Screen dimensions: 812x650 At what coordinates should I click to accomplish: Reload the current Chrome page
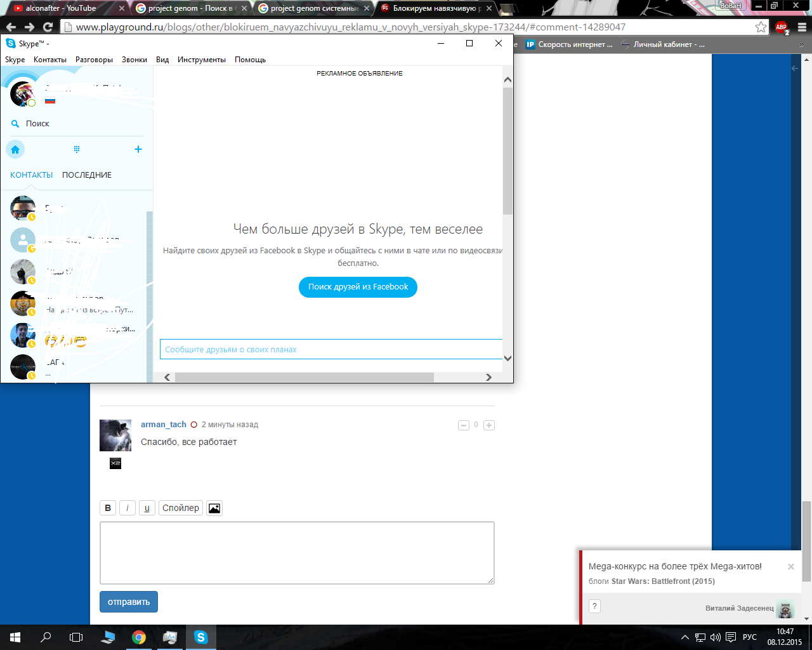(48, 27)
